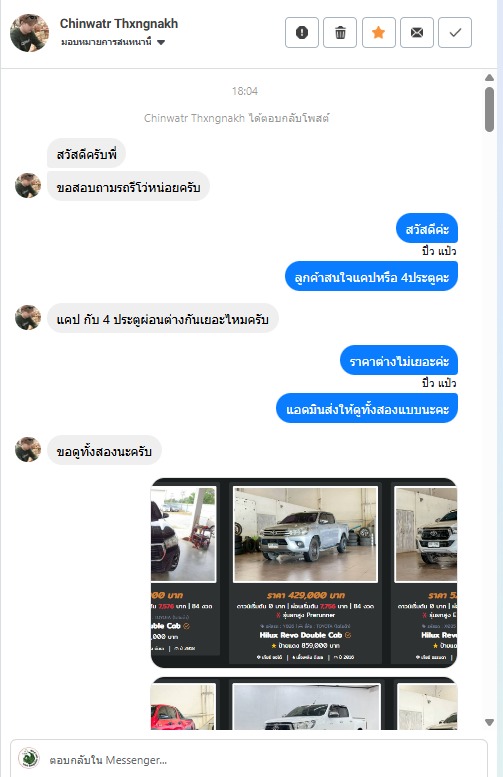Delete conversation using the trash icon
The image size is (503, 777).
pyautogui.click(x=340, y=33)
